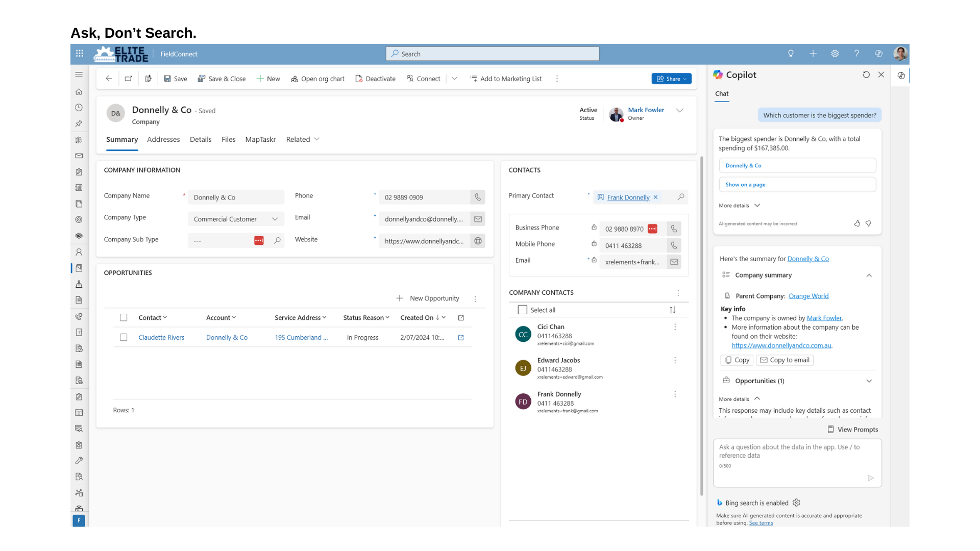Open Pinned items in left sidebar
This screenshot has width=980, height=551.
point(79,123)
